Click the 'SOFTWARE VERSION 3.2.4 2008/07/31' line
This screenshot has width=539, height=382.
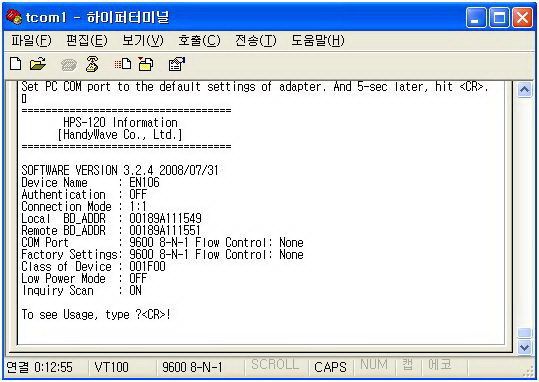(x=120, y=170)
